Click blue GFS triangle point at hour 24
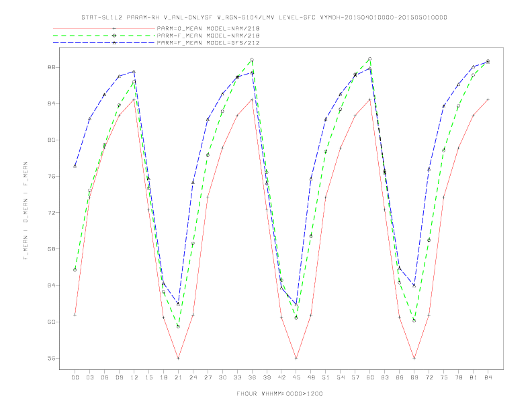The image size is (532, 411). (193, 183)
